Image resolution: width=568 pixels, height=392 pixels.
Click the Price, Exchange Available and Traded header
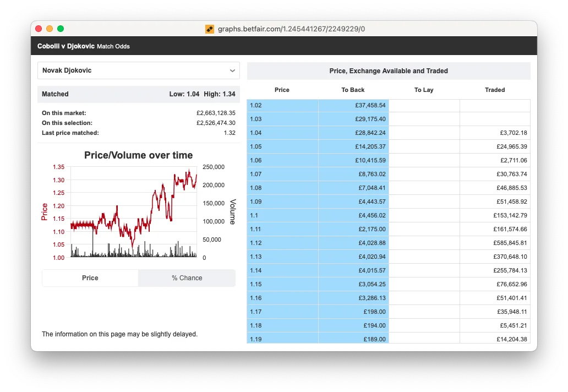click(x=389, y=70)
